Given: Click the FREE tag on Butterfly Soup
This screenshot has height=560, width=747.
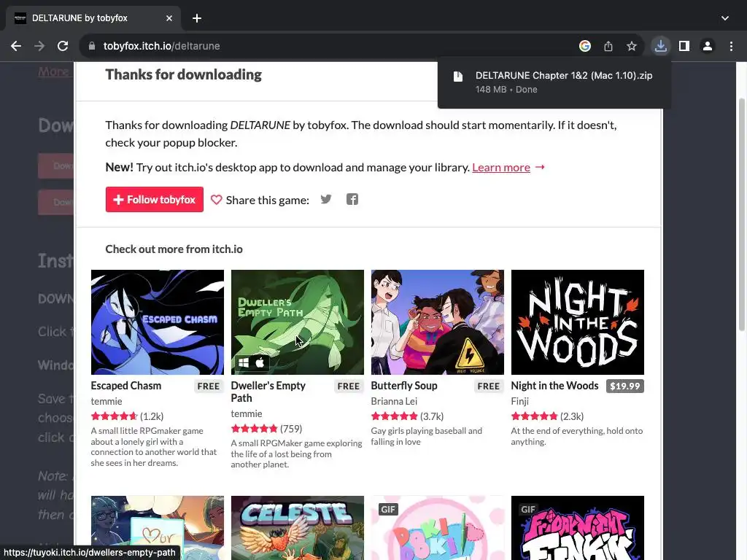Looking at the screenshot, I should pyautogui.click(x=489, y=386).
